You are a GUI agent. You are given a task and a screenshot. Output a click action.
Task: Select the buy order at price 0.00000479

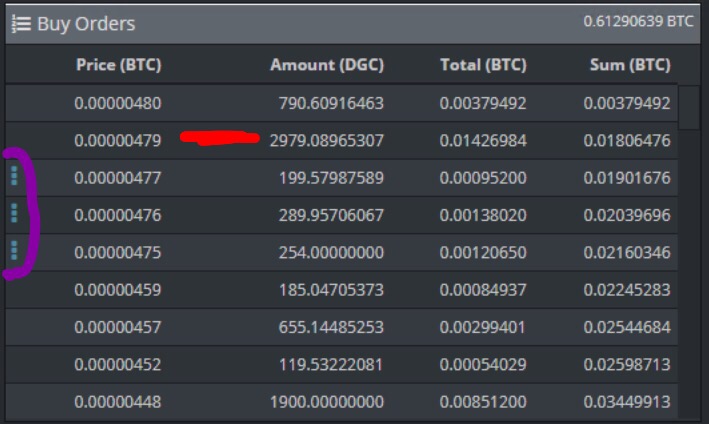point(341,141)
